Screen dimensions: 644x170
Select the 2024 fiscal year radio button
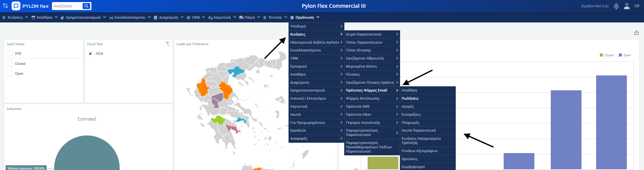tap(90, 53)
